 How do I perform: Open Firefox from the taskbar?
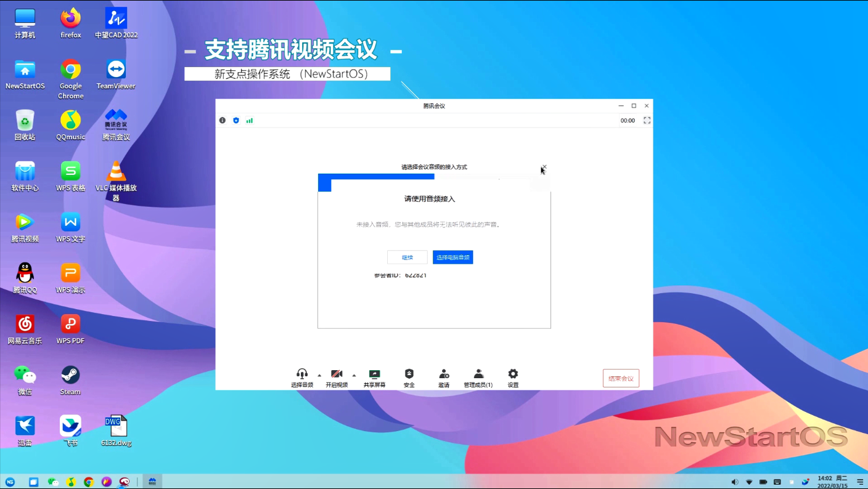[107, 482]
